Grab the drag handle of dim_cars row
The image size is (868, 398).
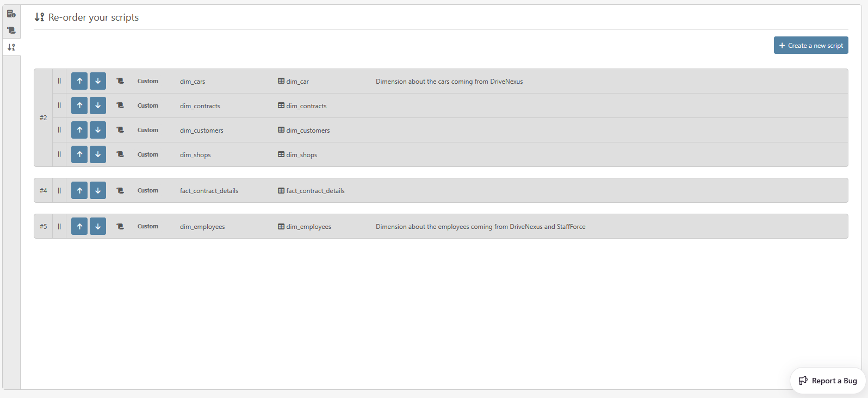click(x=59, y=81)
